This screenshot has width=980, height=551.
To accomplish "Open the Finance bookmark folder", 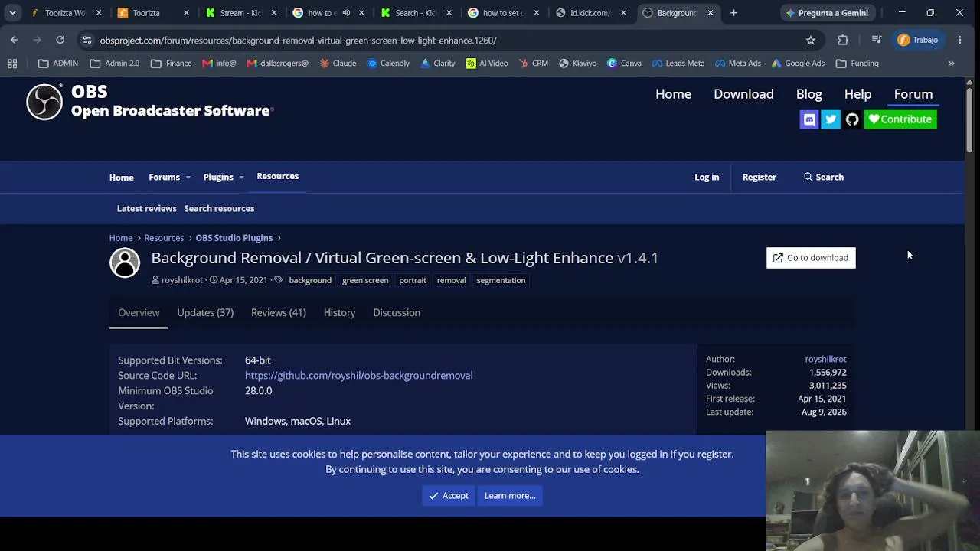I will [x=171, y=64].
